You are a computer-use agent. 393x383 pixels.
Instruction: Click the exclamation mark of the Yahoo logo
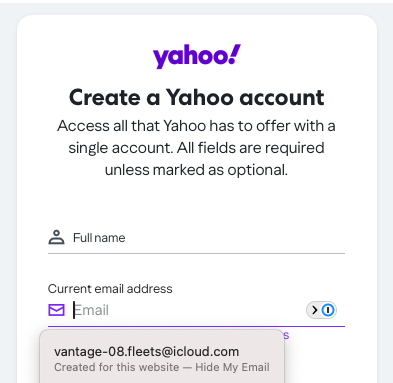(x=235, y=54)
